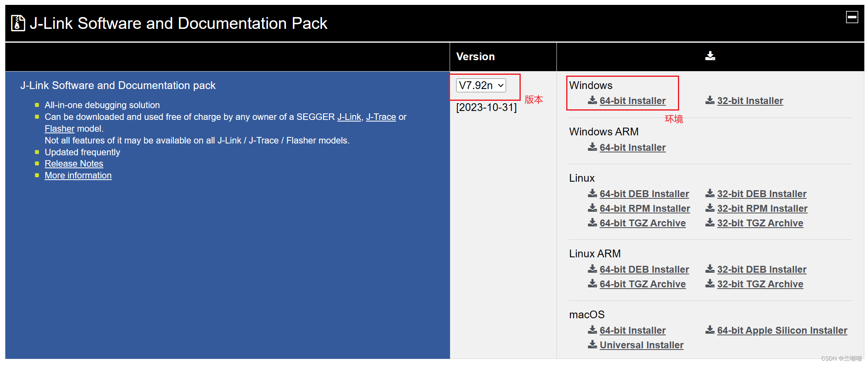Follow the J-Trace product link
The image size is (868, 365).
pos(381,117)
